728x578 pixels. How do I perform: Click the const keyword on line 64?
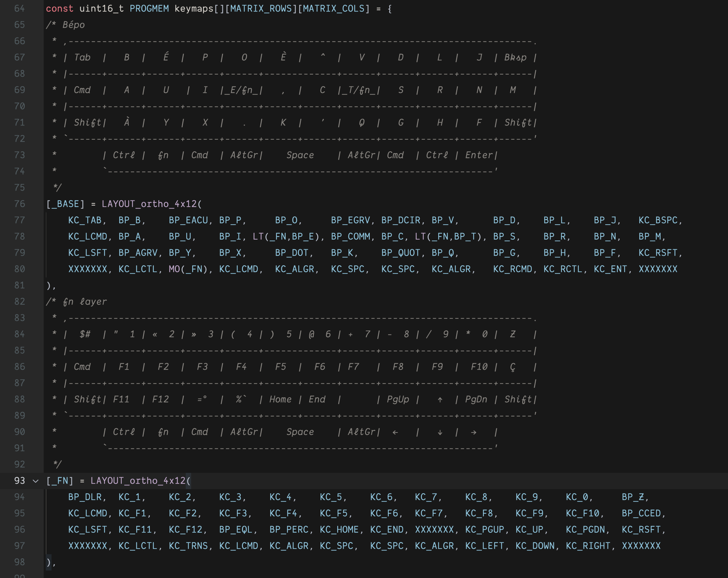59,8
